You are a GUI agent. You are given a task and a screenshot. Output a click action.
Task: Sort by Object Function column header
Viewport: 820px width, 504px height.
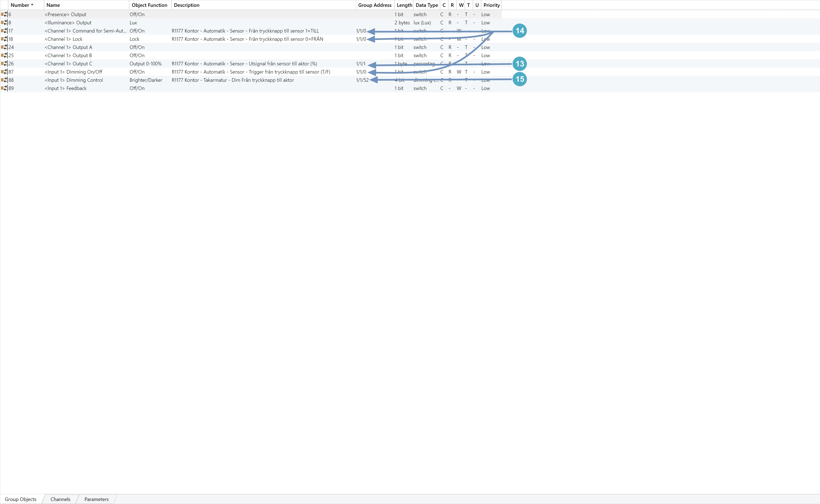(149, 5)
